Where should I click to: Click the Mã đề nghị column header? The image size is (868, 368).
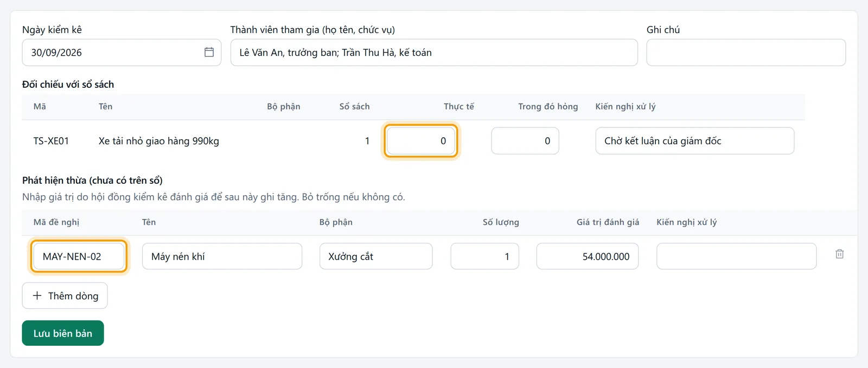click(x=56, y=222)
